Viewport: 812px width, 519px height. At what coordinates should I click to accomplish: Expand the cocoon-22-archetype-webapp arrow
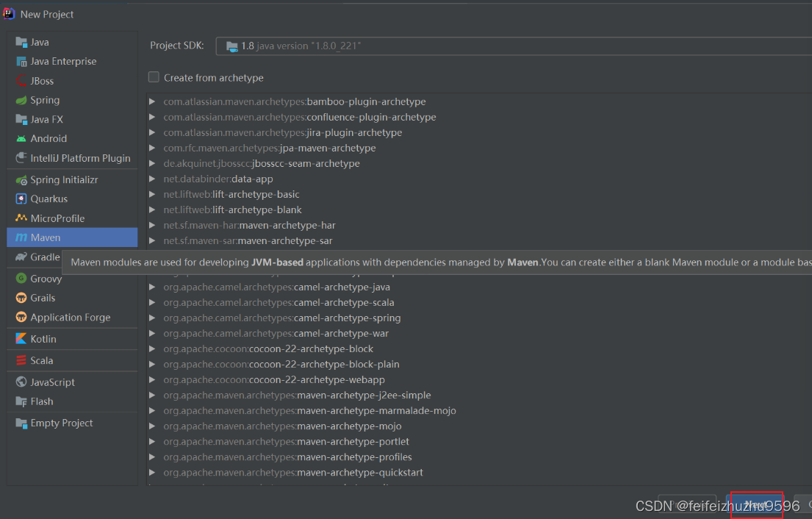point(152,379)
